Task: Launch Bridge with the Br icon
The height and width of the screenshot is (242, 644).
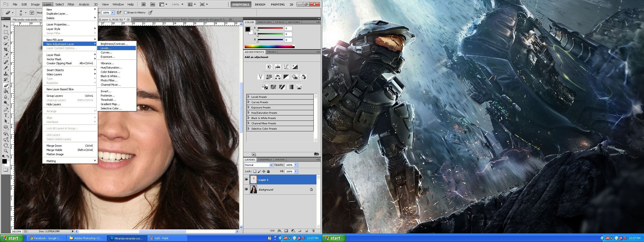Action: [144, 4]
